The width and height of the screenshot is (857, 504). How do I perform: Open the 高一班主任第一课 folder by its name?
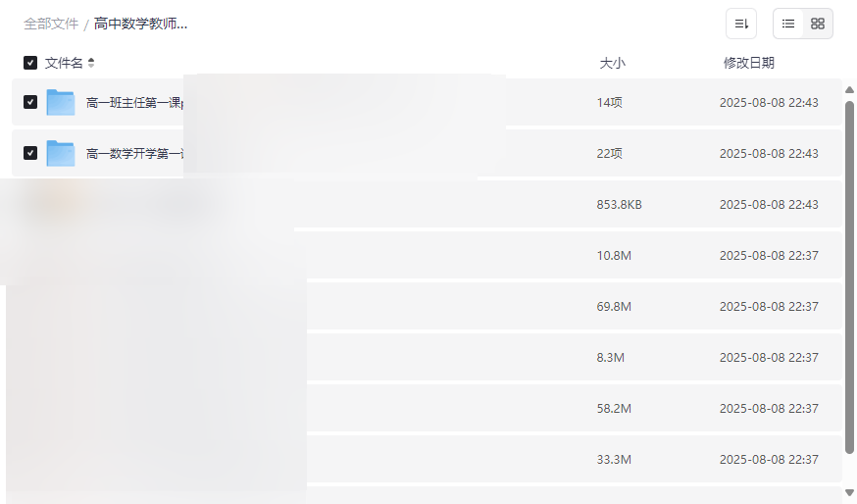click(134, 102)
